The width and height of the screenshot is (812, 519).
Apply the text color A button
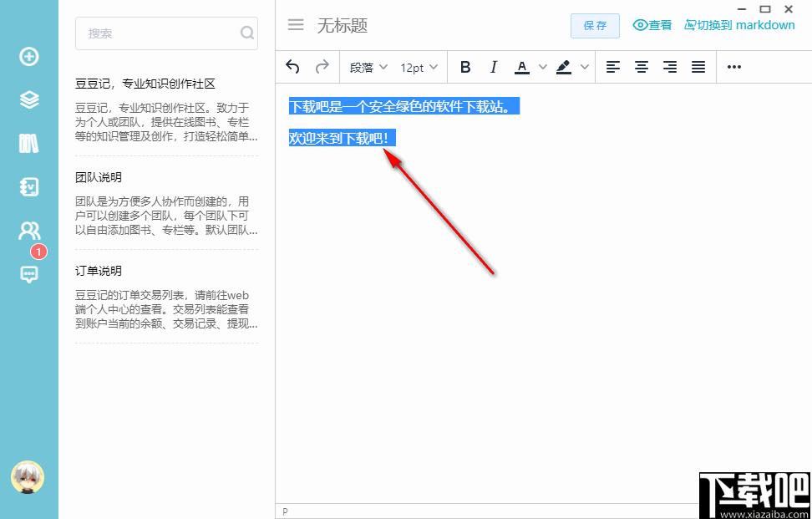point(522,67)
